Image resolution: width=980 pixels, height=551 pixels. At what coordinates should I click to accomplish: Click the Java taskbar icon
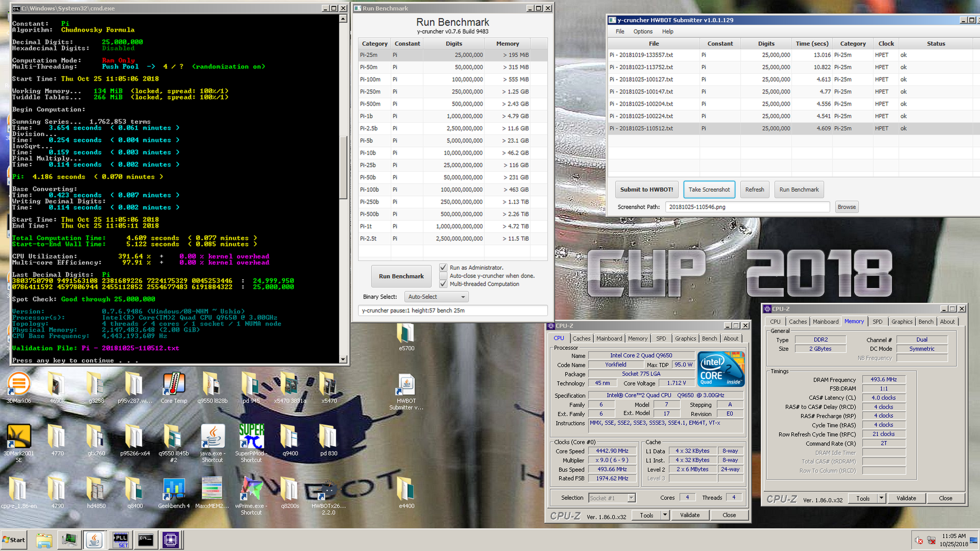pos(94,540)
